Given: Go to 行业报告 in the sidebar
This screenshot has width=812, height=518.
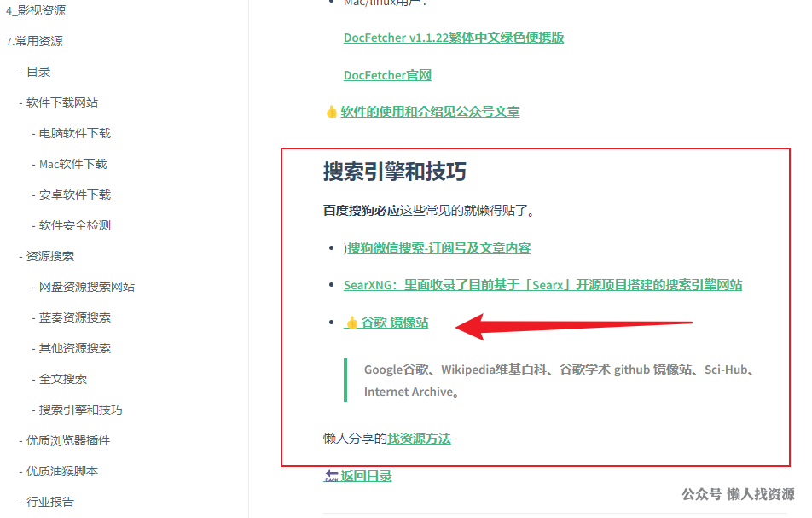Looking at the screenshot, I should (x=49, y=502).
